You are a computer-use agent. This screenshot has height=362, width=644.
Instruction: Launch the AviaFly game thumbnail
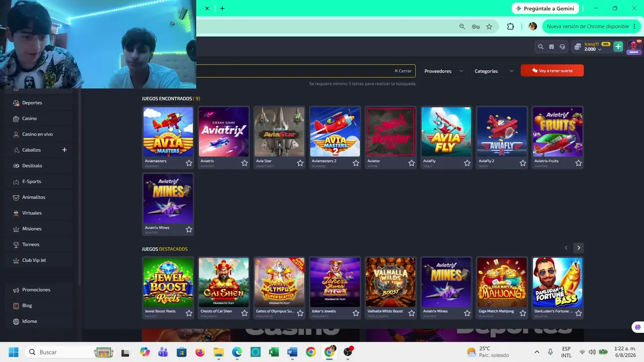click(x=446, y=132)
